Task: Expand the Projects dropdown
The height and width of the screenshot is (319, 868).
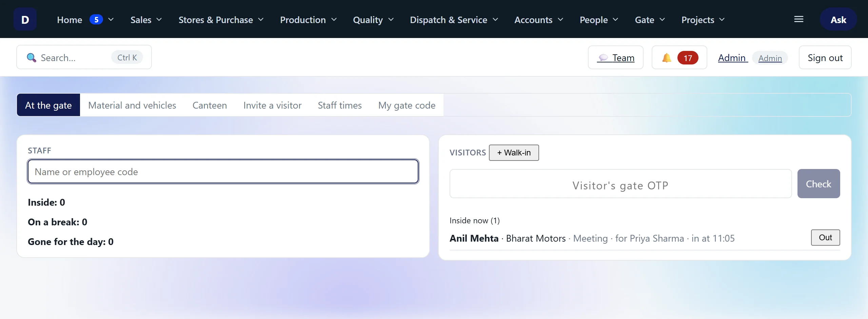Action: point(703,20)
